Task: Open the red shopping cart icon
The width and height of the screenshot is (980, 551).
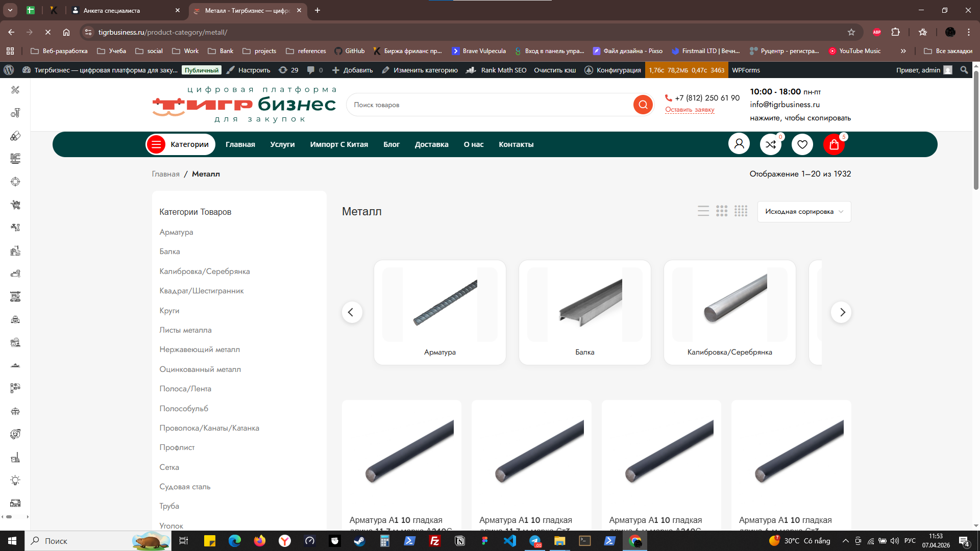Action: [x=834, y=144]
